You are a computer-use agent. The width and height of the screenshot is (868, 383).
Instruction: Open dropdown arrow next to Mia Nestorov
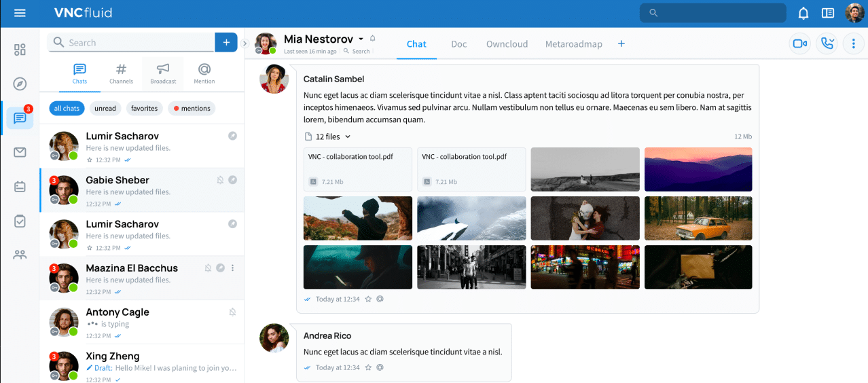click(x=361, y=39)
